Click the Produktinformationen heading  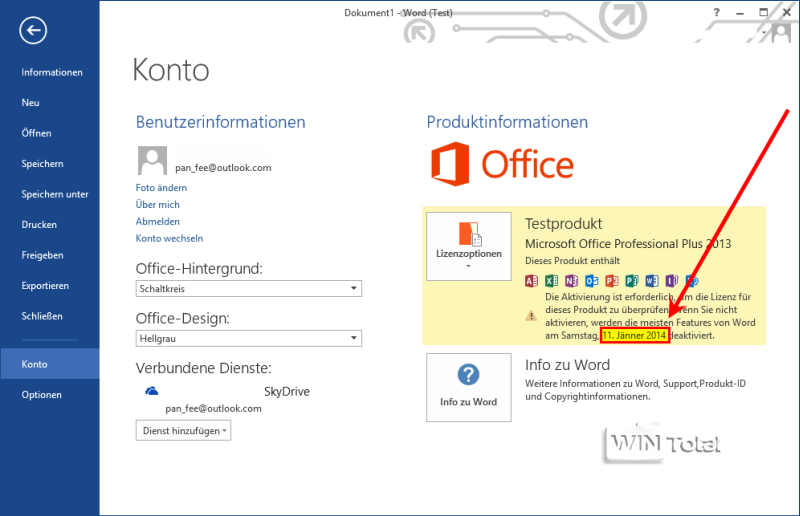click(x=507, y=122)
